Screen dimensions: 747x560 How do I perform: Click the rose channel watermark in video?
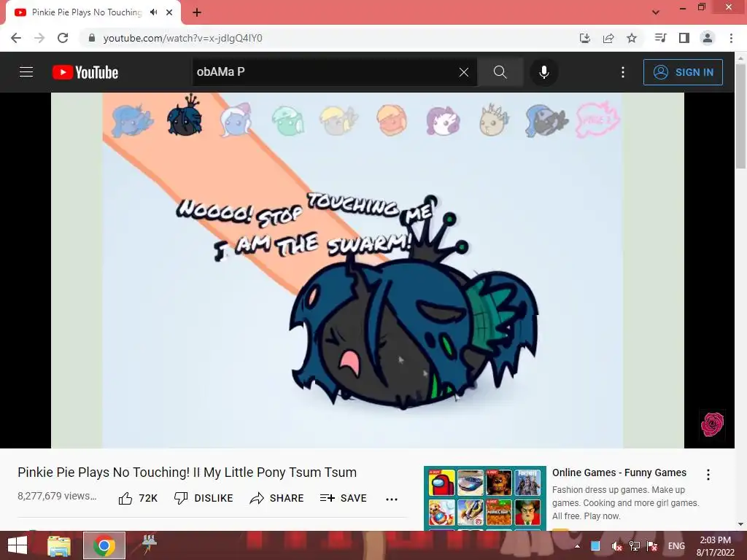coord(712,424)
